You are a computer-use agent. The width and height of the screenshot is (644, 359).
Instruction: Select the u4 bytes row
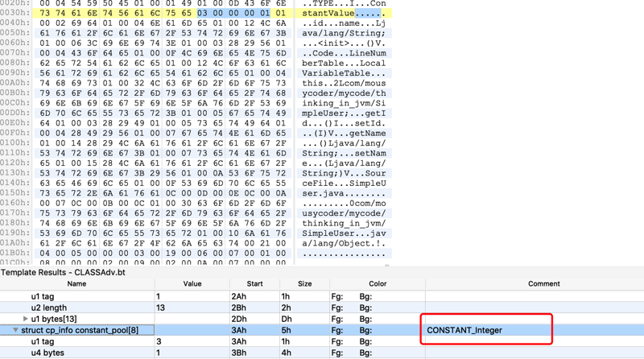pos(322,353)
